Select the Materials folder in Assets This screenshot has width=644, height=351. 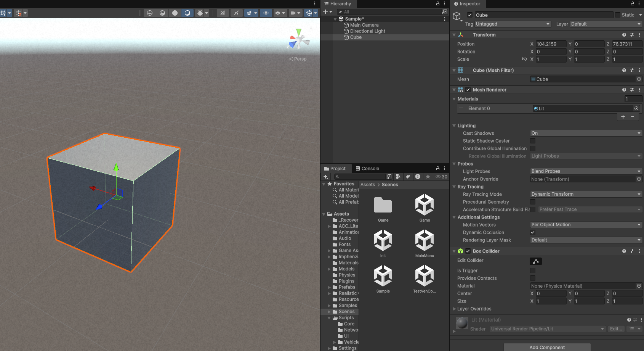(346, 263)
